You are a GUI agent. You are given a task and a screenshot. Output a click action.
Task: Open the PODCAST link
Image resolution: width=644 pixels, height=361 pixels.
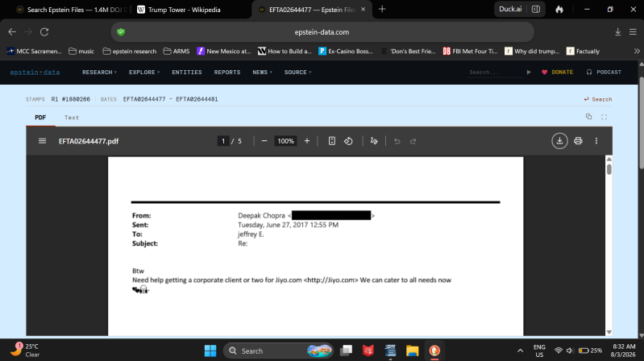point(604,73)
